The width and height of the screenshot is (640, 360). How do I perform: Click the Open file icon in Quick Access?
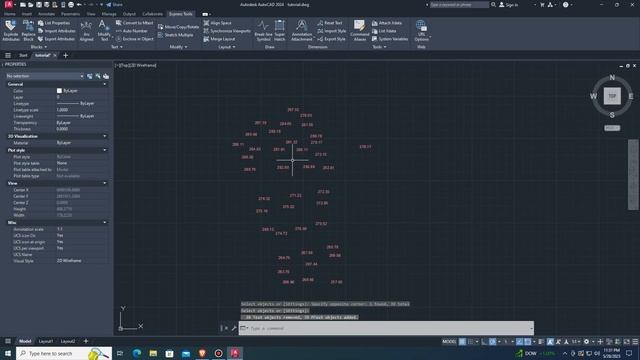pos(31,5)
